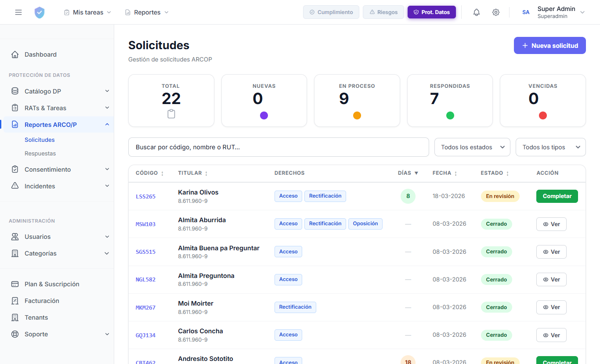Click the Dashboard home icon
This screenshot has height=364, width=600.
[x=15, y=54]
